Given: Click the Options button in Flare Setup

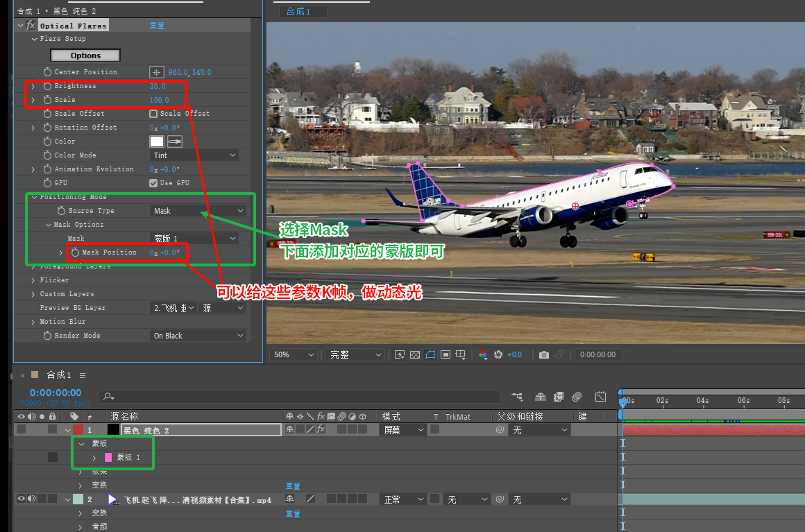Looking at the screenshot, I should pos(85,55).
